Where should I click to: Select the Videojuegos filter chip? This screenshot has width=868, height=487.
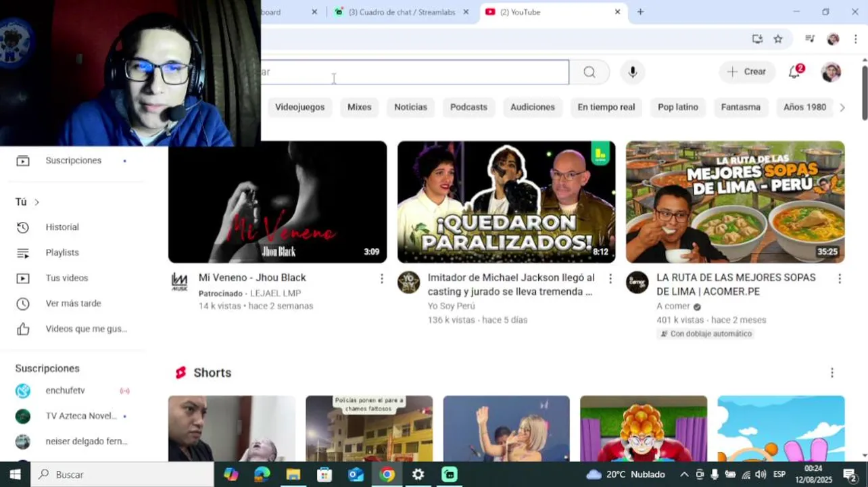[x=299, y=107]
